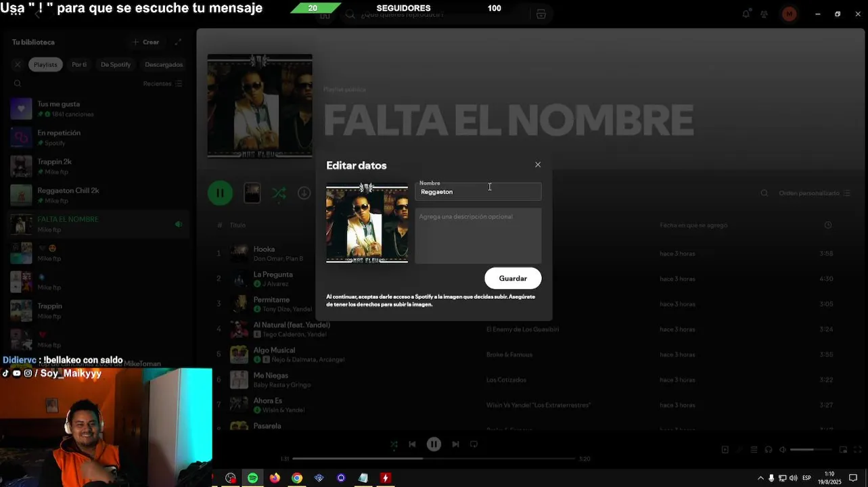The height and width of the screenshot is (487, 868).
Task: Open Google Chrome from the taskbar
Action: (297, 478)
